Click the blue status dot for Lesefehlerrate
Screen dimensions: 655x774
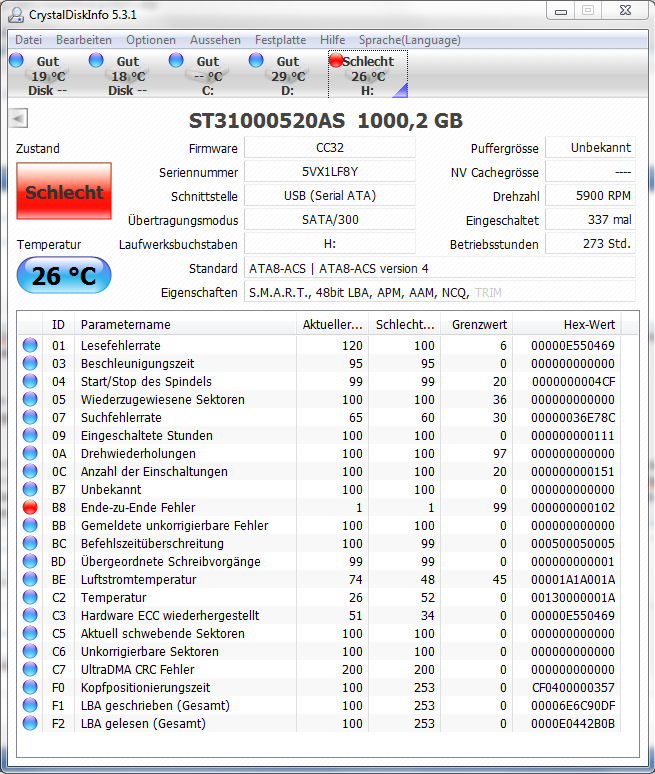pos(30,345)
